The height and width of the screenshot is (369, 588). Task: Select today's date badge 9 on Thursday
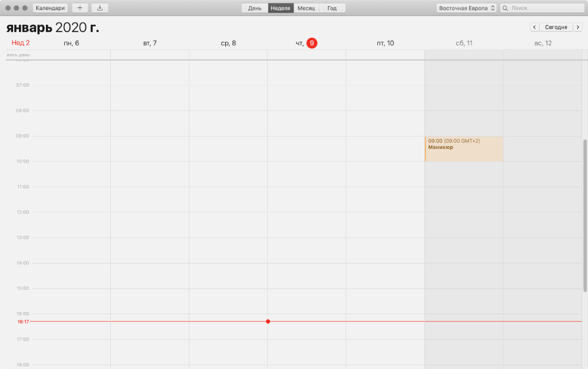tap(312, 43)
